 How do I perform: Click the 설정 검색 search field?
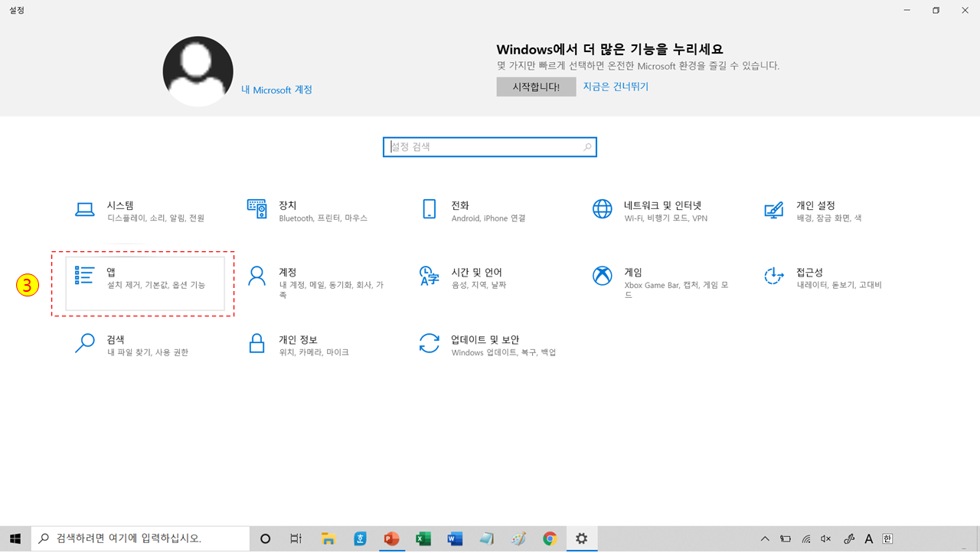pos(490,146)
